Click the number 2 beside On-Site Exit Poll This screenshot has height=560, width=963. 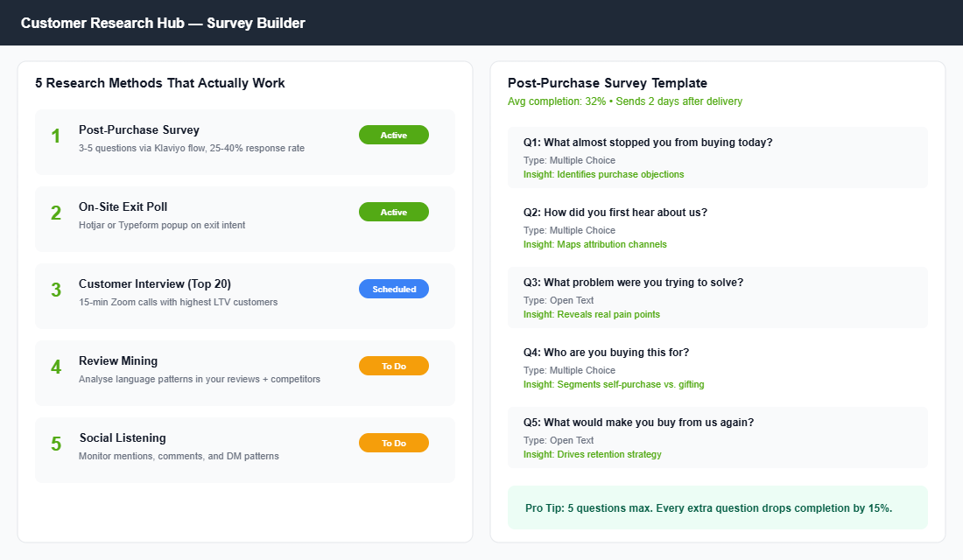click(x=55, y=213)
